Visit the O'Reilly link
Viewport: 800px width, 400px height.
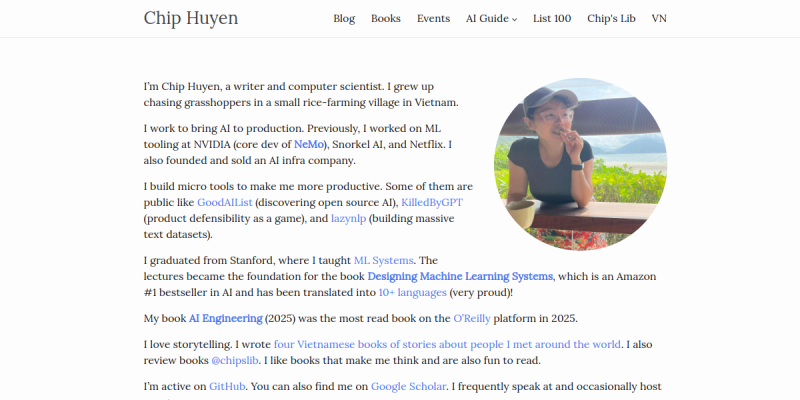click(472, 319)
